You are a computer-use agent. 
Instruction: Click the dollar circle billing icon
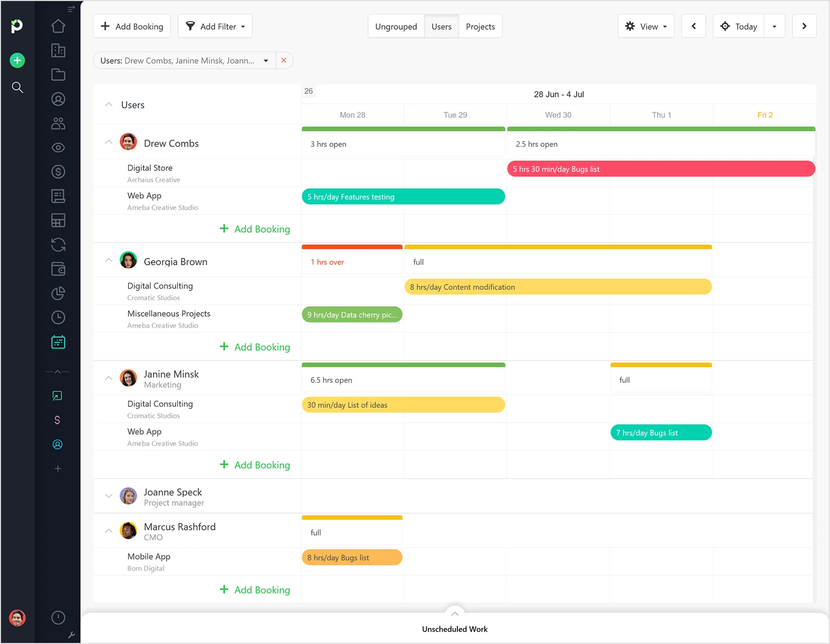[x=58, y=172]
